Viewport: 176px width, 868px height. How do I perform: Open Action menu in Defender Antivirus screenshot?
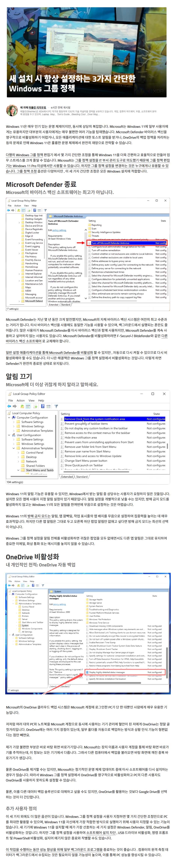click(18, 206)
